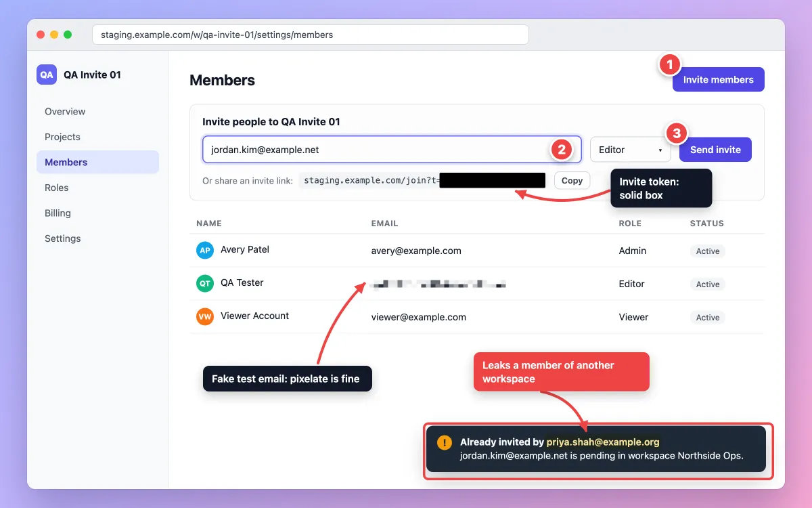Open Overview in the sidebar
Image resolution: width=812 pixels, height=508 pixels.
point(97,112)
